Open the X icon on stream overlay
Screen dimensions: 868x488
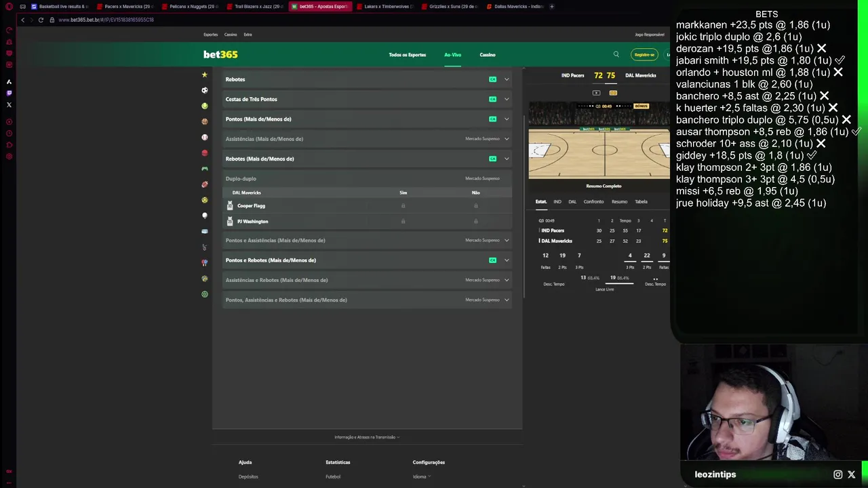click(852, 474)
